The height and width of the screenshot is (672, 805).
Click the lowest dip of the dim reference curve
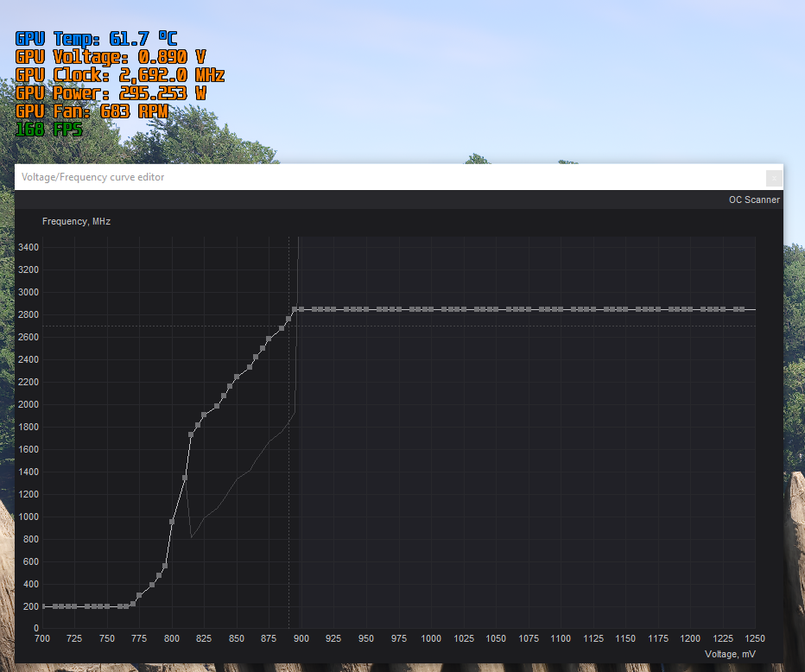click(191, 537)
